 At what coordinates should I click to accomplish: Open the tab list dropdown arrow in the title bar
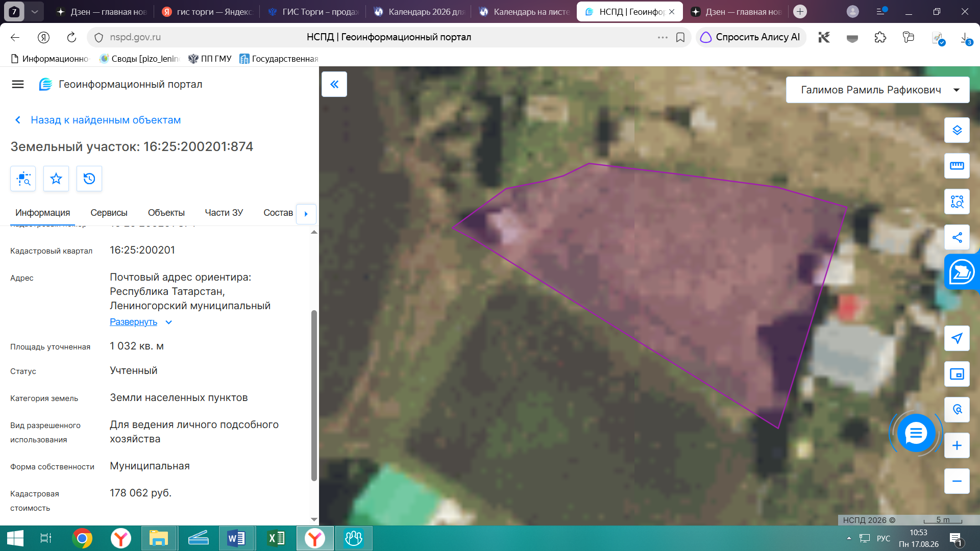(35, 12)
